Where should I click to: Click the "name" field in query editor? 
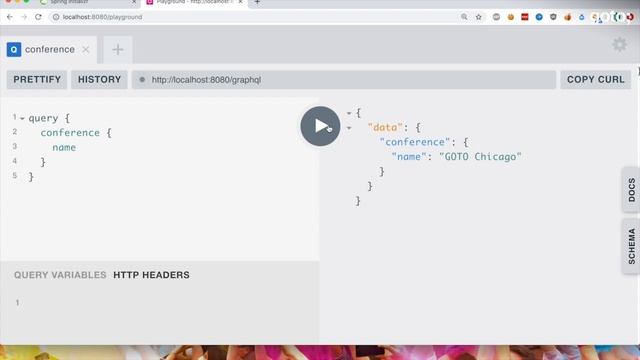point(64,148)
